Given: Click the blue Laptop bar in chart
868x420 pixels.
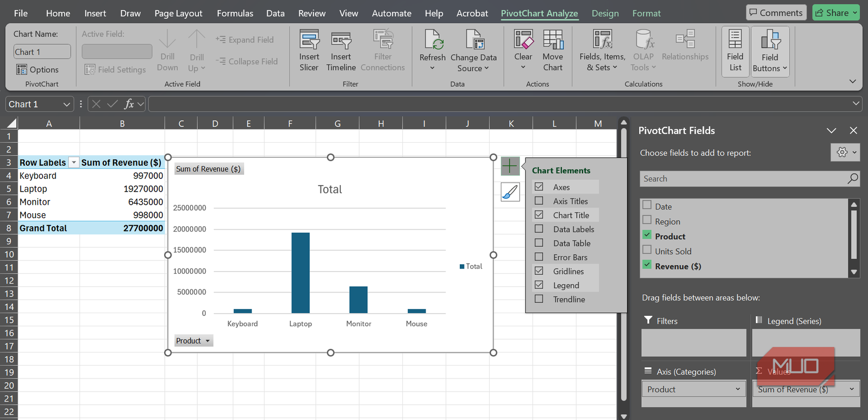Looking at the screenshot, I should 300,273.
